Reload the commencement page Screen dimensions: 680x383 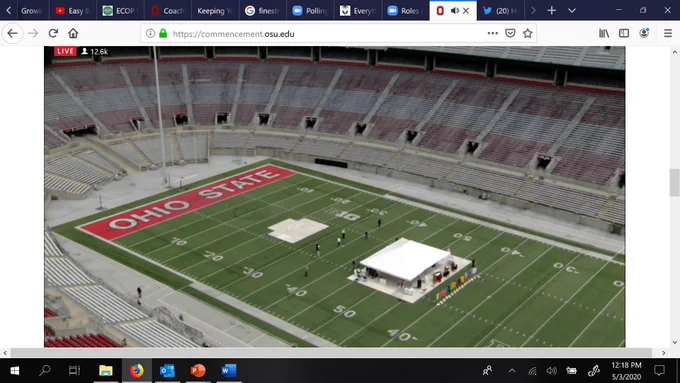pos(53,33)
